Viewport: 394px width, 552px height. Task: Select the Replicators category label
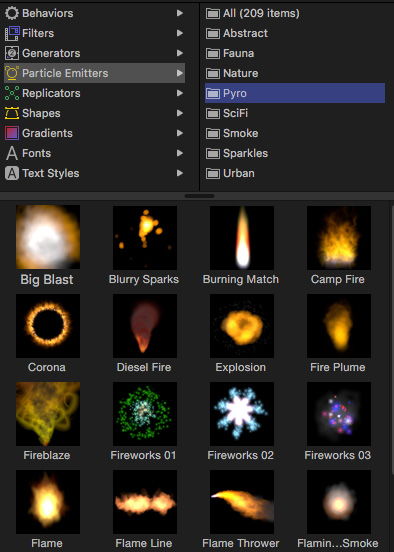tap(51, 93)
